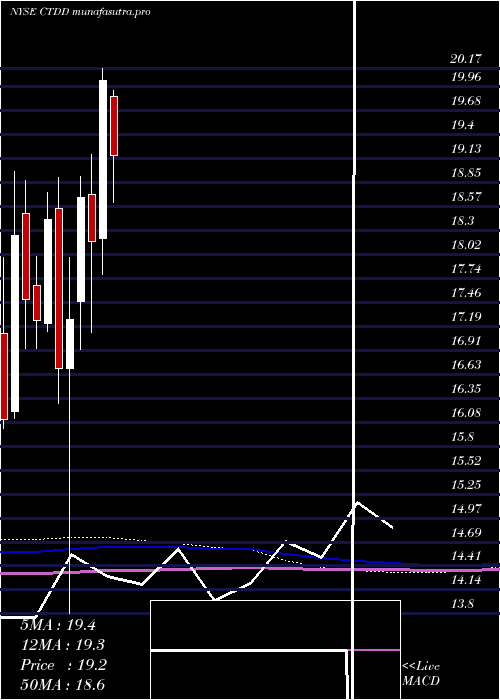The height and width of the screenshot is (700, 500).
Task: Click the 5MA : 19.4 readout
Action: click(x=58, y=625)
